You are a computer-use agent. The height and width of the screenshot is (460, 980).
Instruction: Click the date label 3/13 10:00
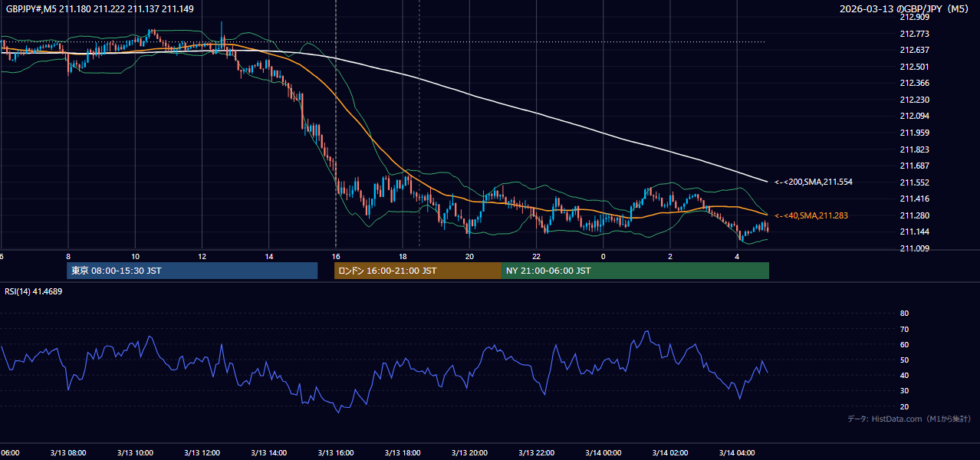tap(135, 452)
